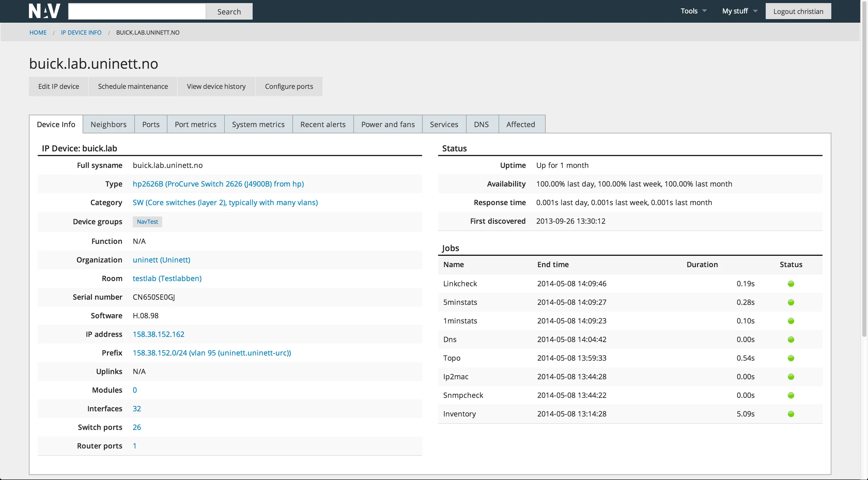Click the green status indicator for Linkcheck job

pyautogui.click(x=791, y=284)
